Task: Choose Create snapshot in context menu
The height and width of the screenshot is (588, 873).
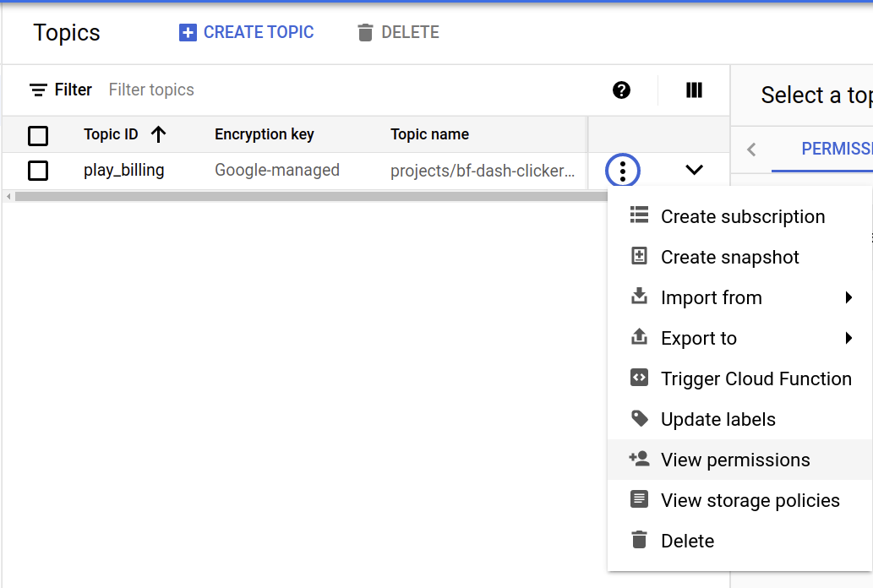Action: [x=729, y=257]
